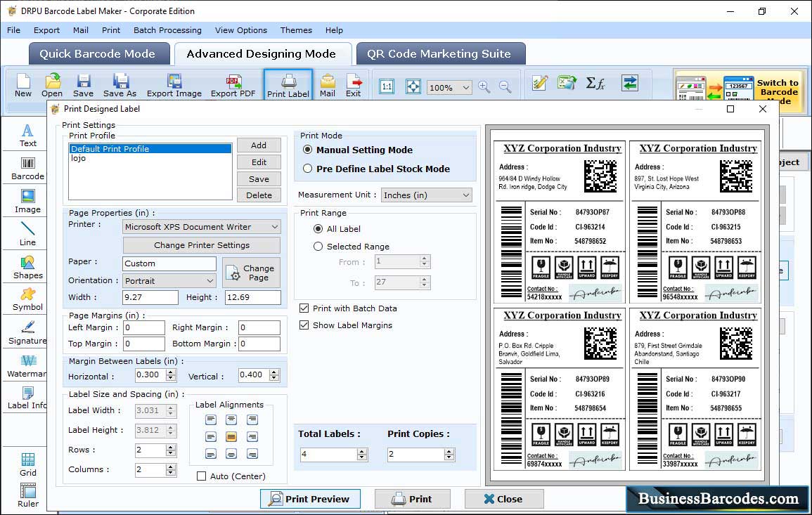This screenshot has width=812, height=515.
Task: Click the Print Label toolbar icon
Action: [288, 86]
